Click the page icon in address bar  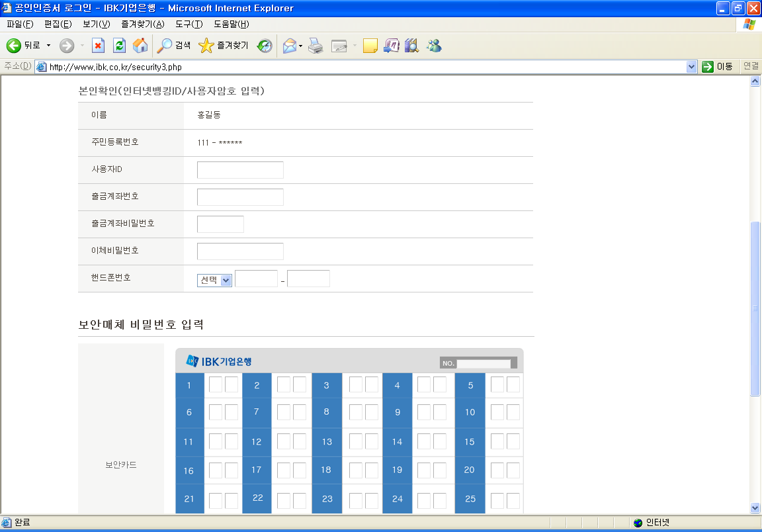pos(42,67)
